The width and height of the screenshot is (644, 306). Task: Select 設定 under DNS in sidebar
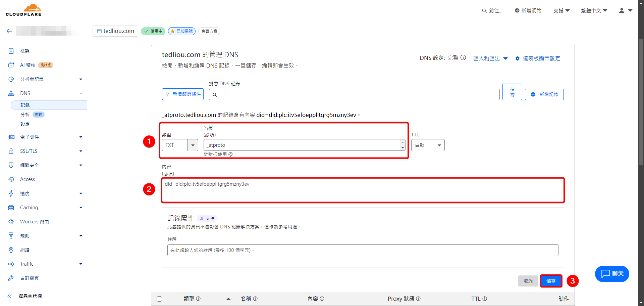pos(25,124)
